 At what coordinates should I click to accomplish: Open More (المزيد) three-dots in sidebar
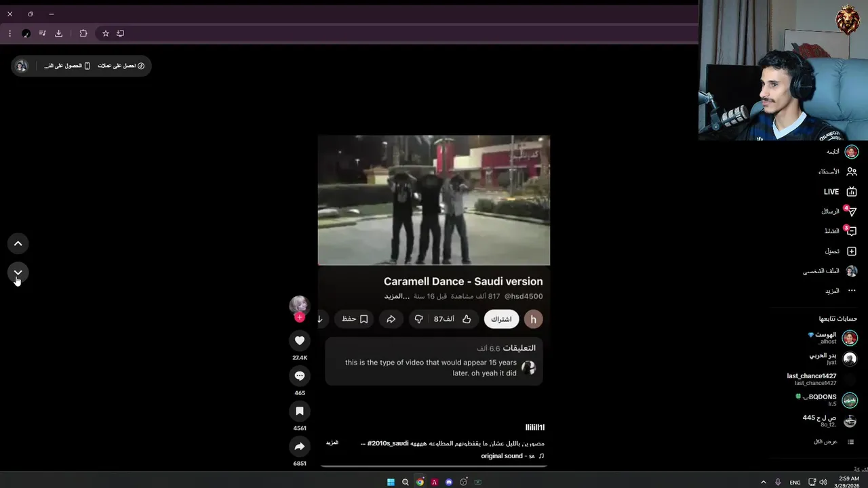[x=840, y=291]
